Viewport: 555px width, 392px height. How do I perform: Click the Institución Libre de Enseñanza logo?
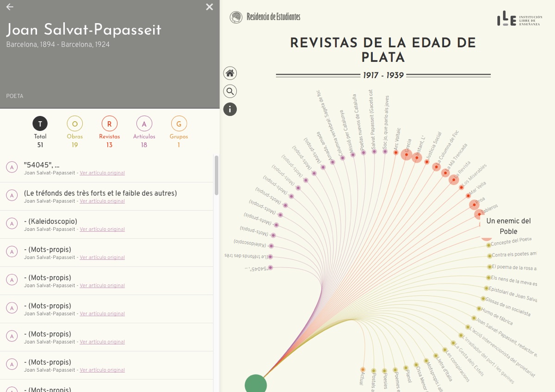[519, 19]
